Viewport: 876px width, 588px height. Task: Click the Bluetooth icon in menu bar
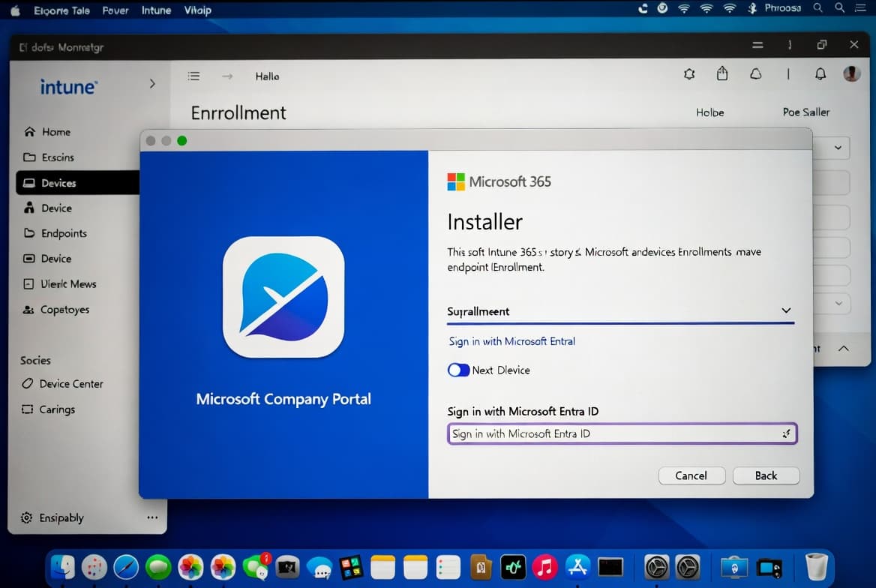pyautogui.click(x=752, y=8)
